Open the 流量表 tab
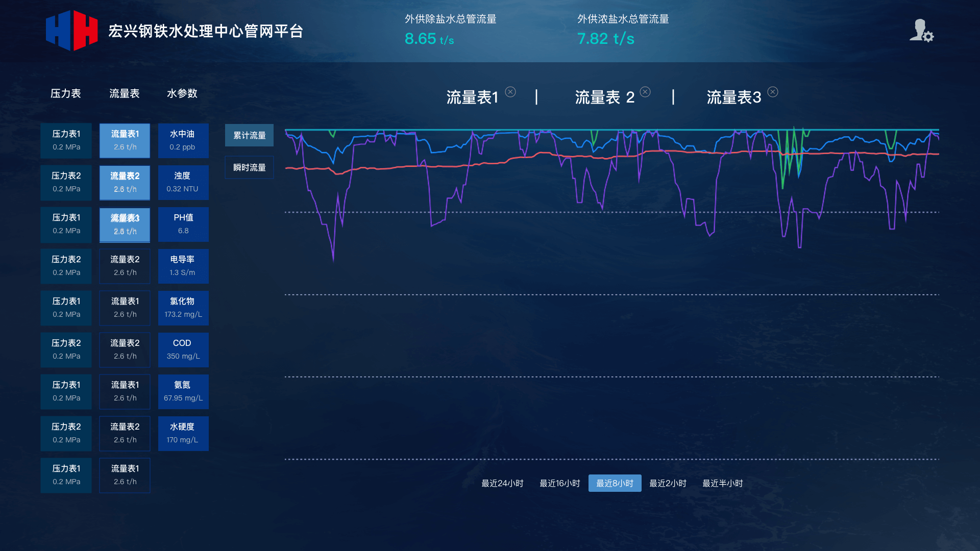Screen dimensions: 980x551 [x=124, y=93]
